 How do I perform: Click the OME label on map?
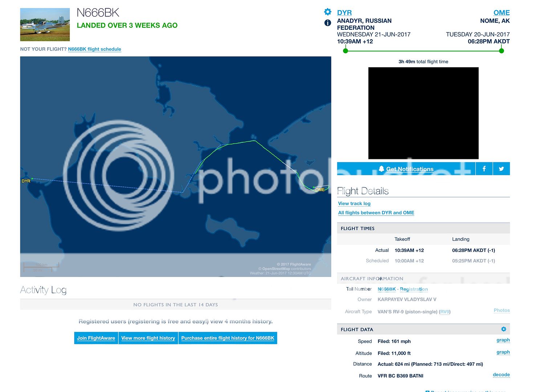tap(320, 190)
